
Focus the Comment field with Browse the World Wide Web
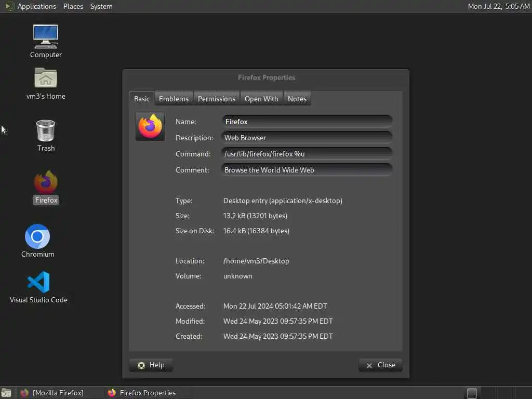tap(307, 170)
